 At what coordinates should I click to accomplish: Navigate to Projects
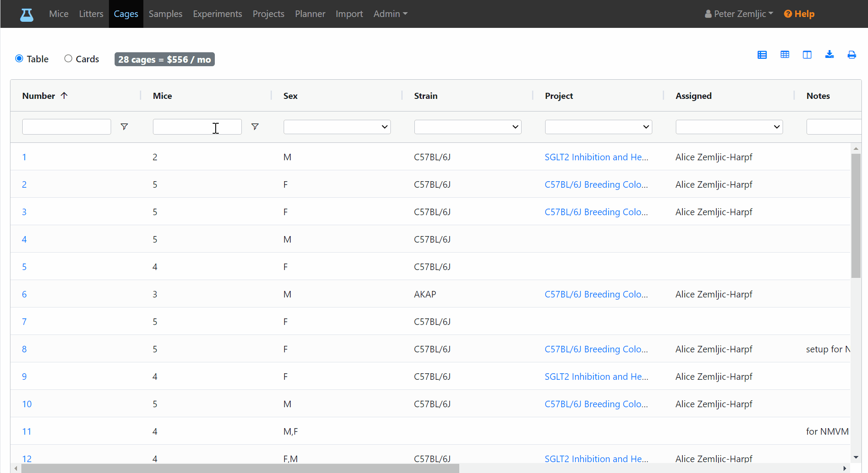click(x=268, y=14)
